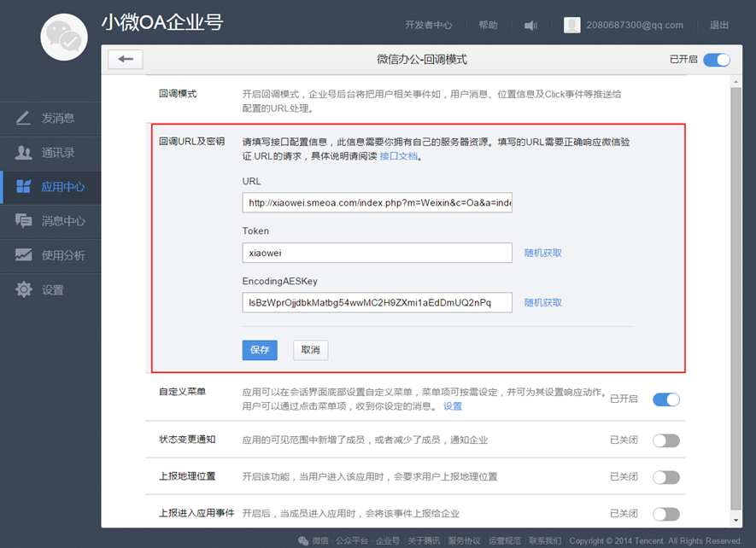The height and width of the screenshot is (548, 756).
Task: Open 发消息 in the sidebar
Action: click(50, 119)
